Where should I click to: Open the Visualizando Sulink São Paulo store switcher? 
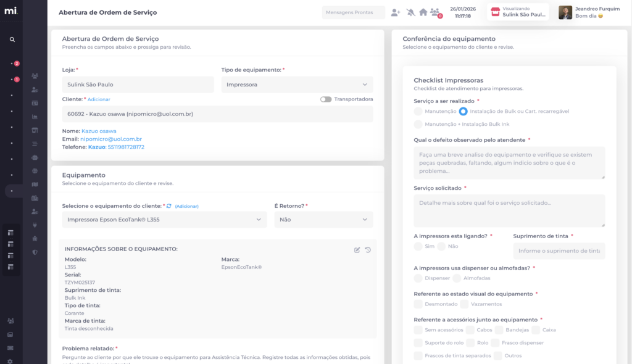click(x=518, y=12)
